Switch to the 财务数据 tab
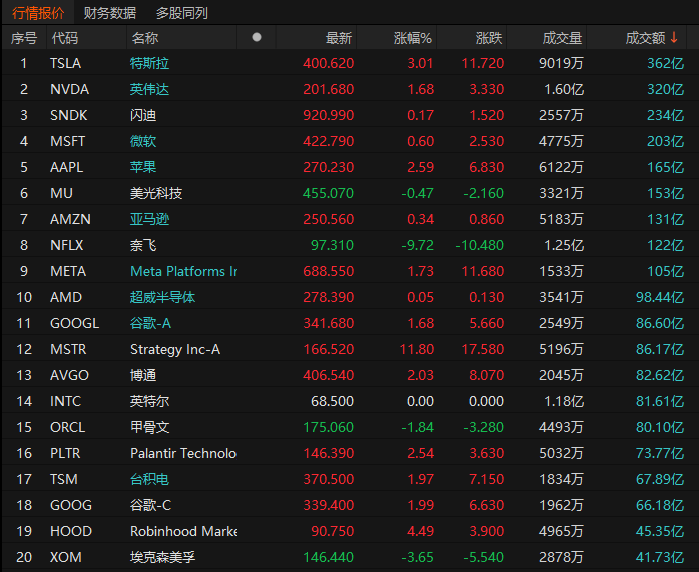The height and width of the screenshot is (572, 699). coord(110,13)
